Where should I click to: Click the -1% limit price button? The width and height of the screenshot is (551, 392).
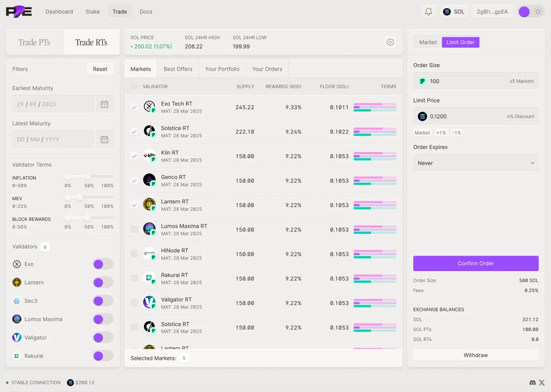point(456,133)
